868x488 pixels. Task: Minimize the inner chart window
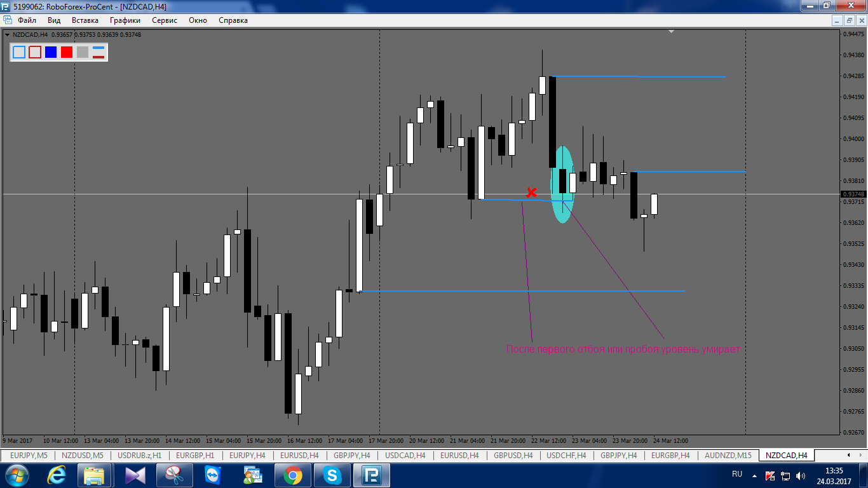click(x=839, y=20)
